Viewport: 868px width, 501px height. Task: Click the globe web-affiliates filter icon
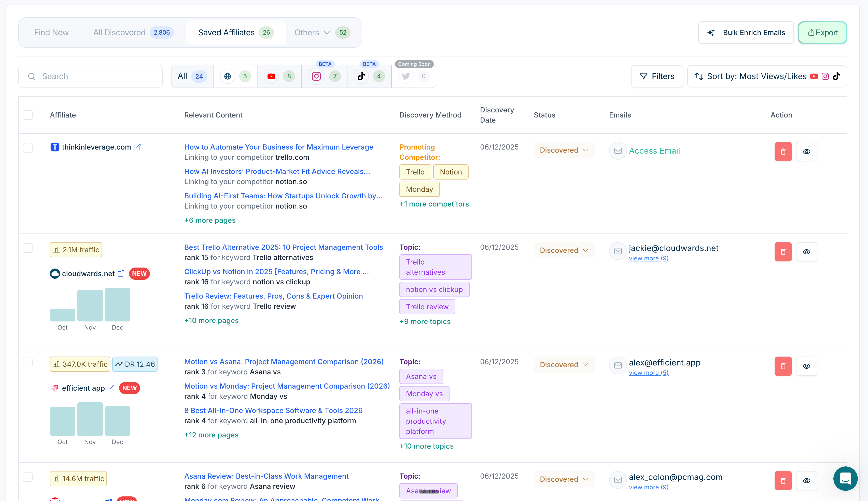pos(227,76)
